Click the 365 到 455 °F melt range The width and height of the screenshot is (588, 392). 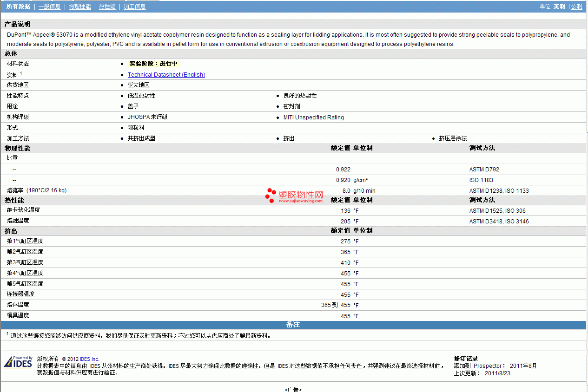[340, 305]
